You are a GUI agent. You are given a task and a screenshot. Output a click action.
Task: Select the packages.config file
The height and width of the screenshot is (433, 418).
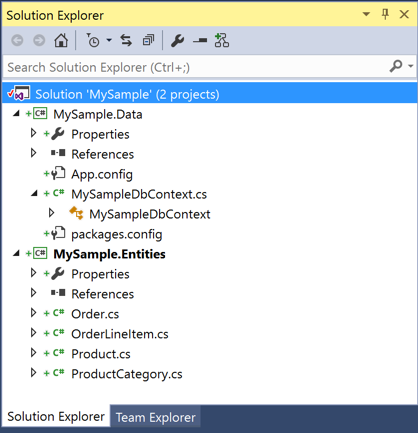coord(117,234)
